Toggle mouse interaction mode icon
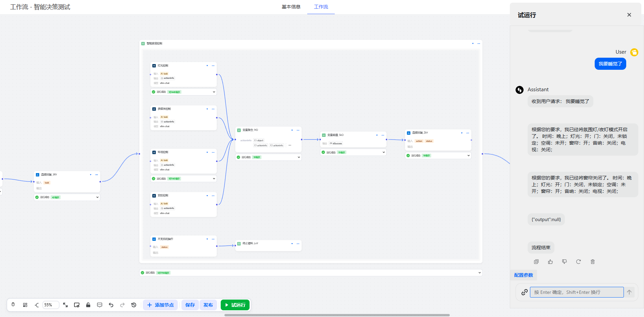The height and width of the screenshot is (317, 644). pos(13,305)
